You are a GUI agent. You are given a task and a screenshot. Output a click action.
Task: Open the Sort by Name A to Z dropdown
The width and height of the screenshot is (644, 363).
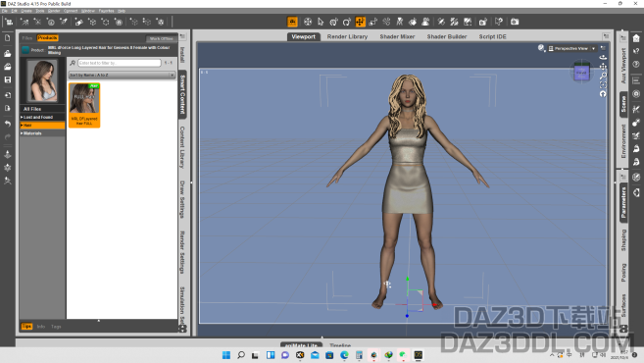[x=122, y=75]
